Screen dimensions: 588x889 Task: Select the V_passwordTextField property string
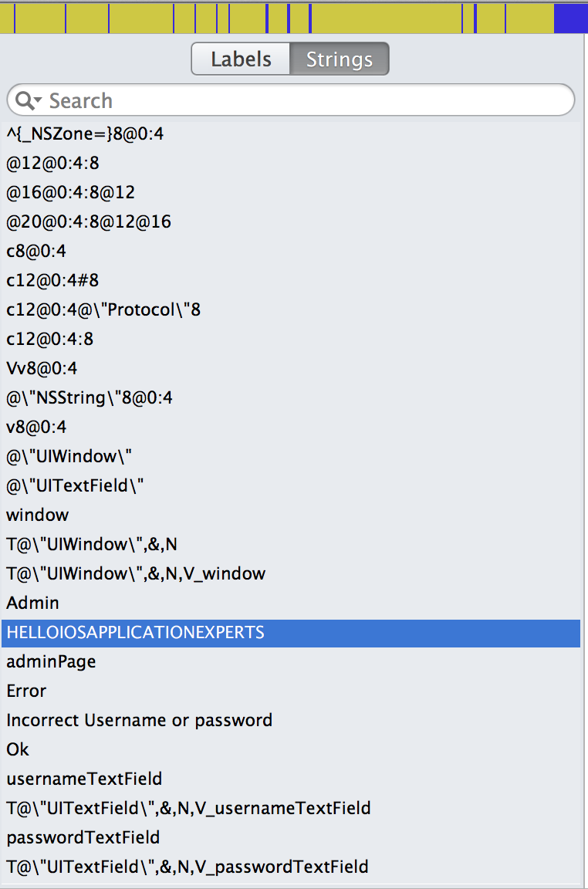click(x=291, y=867)
